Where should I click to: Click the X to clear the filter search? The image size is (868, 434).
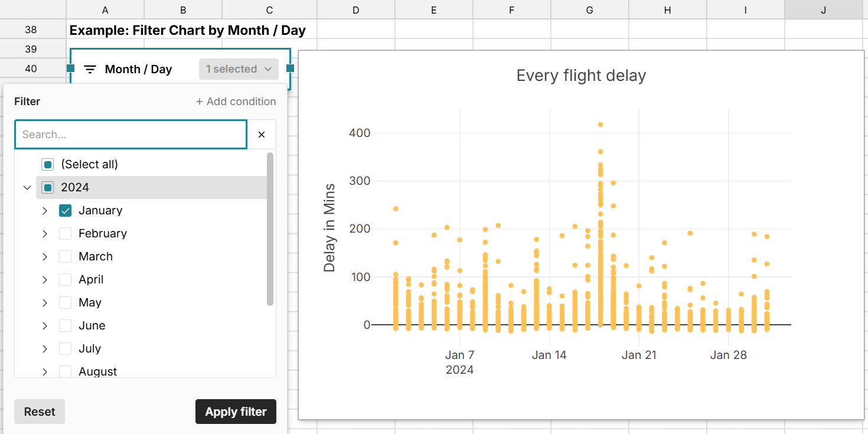[262, 134]
